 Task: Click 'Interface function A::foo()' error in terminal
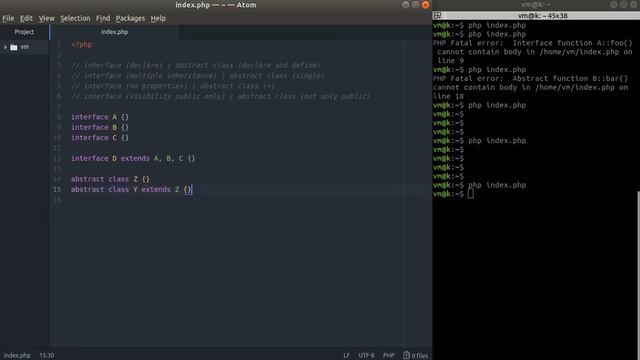click(x=573, y=43)
